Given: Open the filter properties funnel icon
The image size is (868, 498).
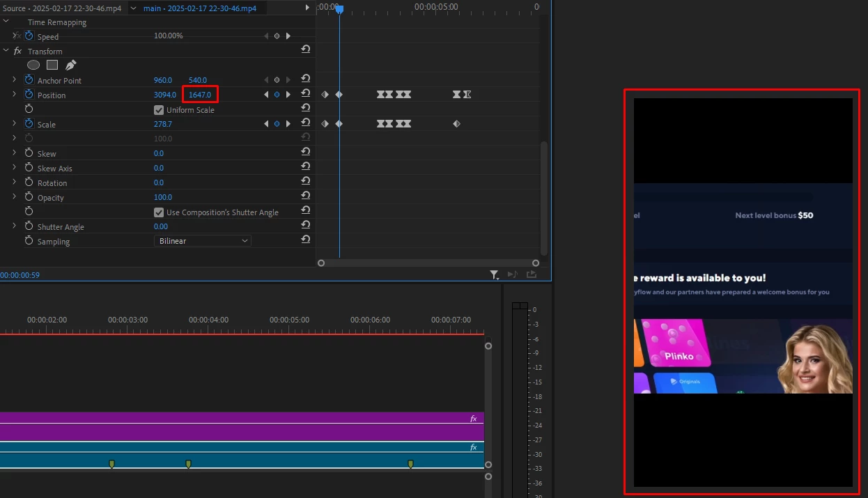Looking at the screenshot, I should tap(495, 275).
